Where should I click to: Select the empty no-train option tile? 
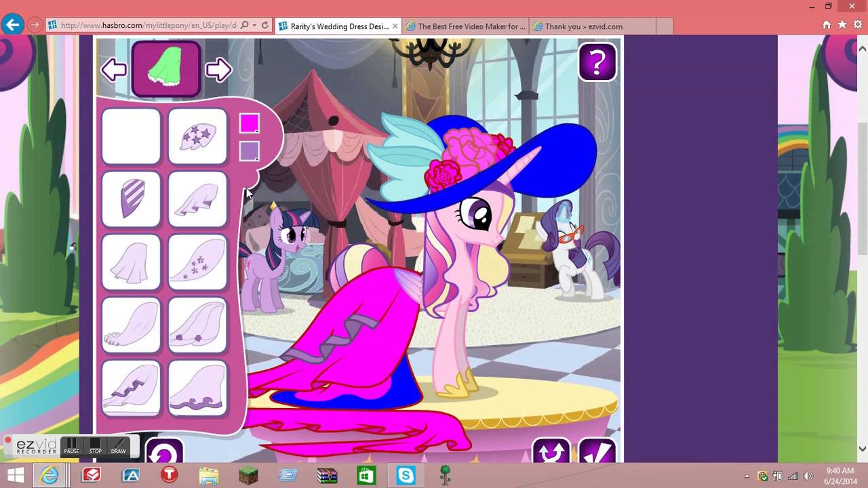[x=131, y=136]
